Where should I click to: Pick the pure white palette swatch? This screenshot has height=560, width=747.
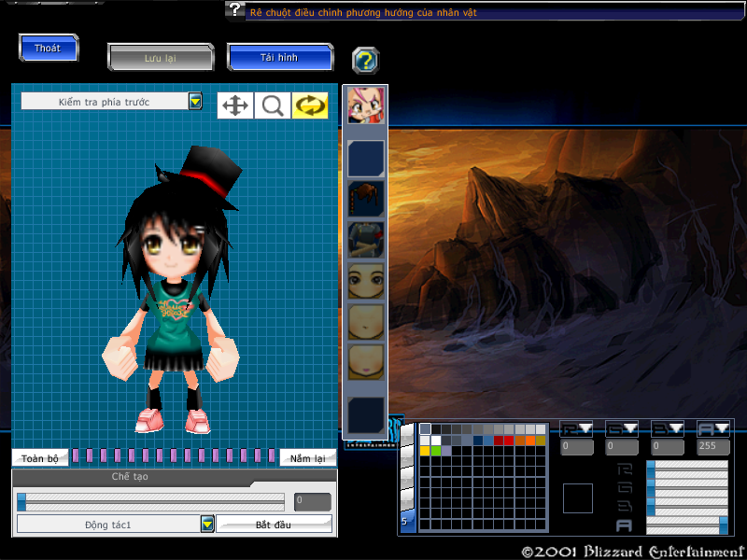[436, 441]
